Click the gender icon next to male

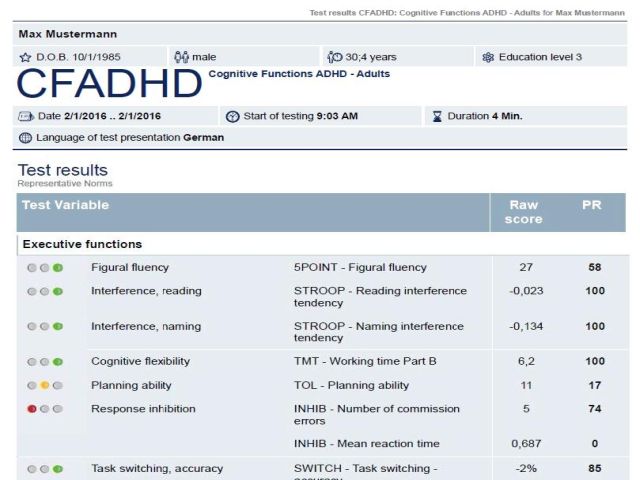point(181,57)
